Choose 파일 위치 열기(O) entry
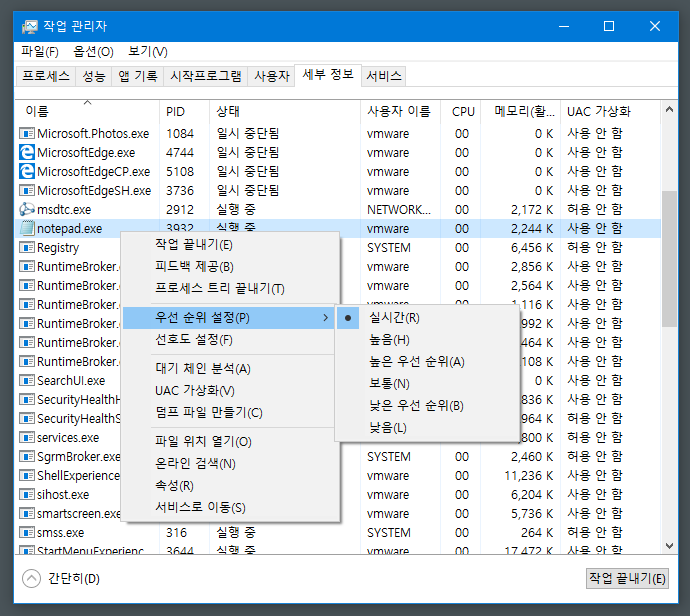 pyautogui.click(x=231, y=442)
